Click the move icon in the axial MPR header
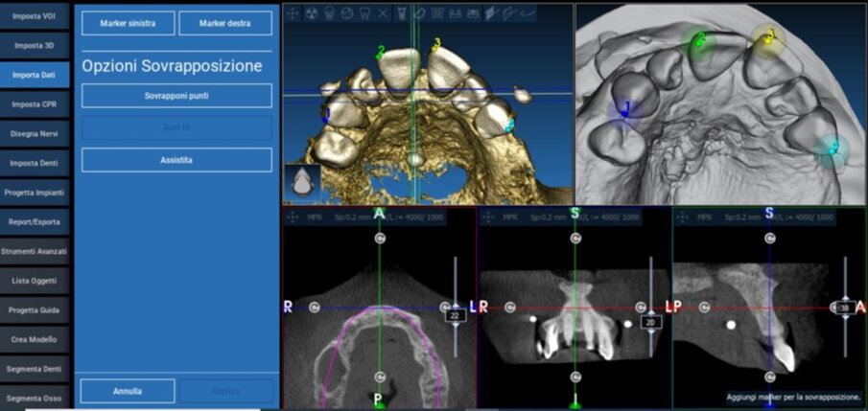 [x=293, y=217]
